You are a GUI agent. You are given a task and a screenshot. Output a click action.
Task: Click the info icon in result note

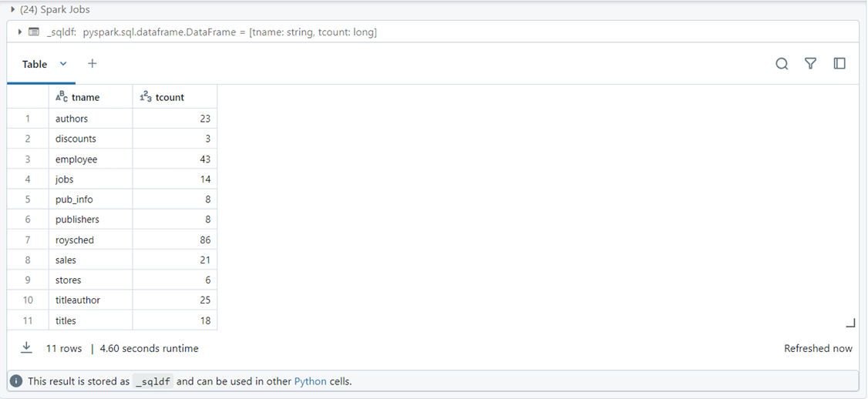pos(17,381)
